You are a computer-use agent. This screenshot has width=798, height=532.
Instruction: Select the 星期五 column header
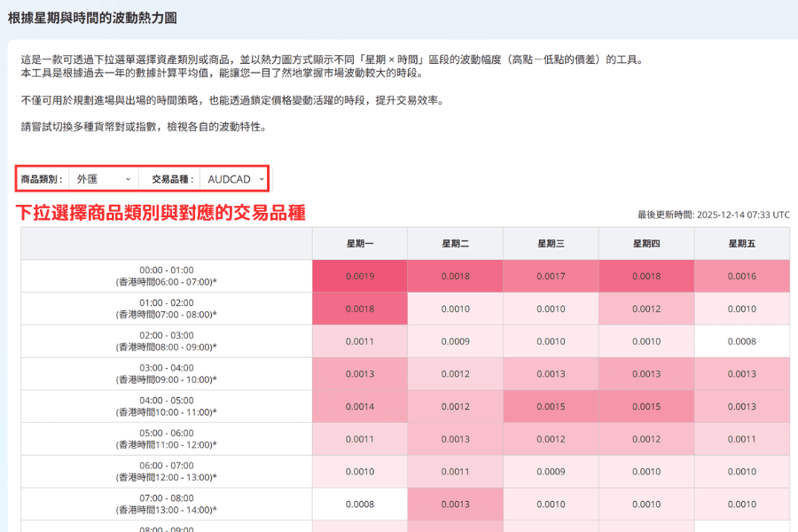click(x=743, y=243)
